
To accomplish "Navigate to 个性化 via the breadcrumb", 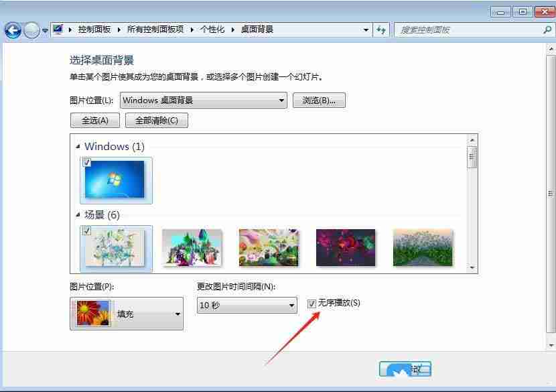I will (214, 29).
